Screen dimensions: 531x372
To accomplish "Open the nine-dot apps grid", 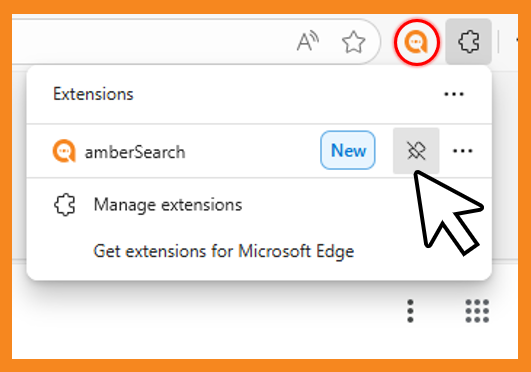I will [x=477, y=311].
